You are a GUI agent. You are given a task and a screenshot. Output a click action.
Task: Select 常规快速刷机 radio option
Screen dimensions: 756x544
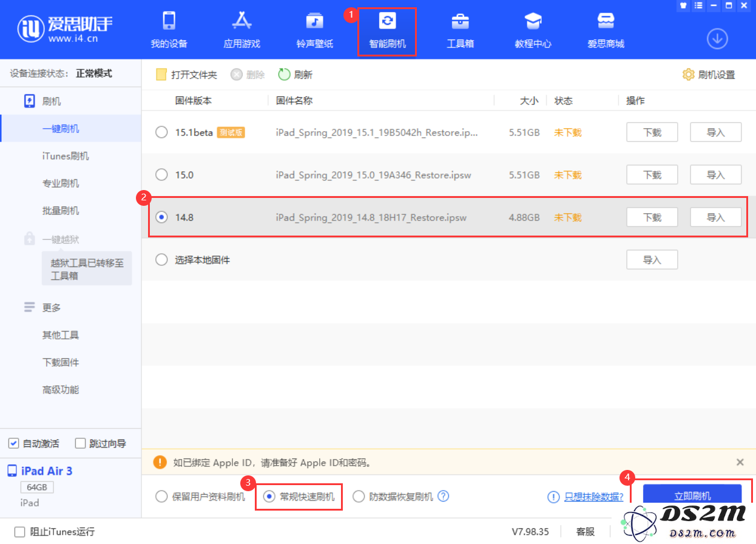pos(270,497)
